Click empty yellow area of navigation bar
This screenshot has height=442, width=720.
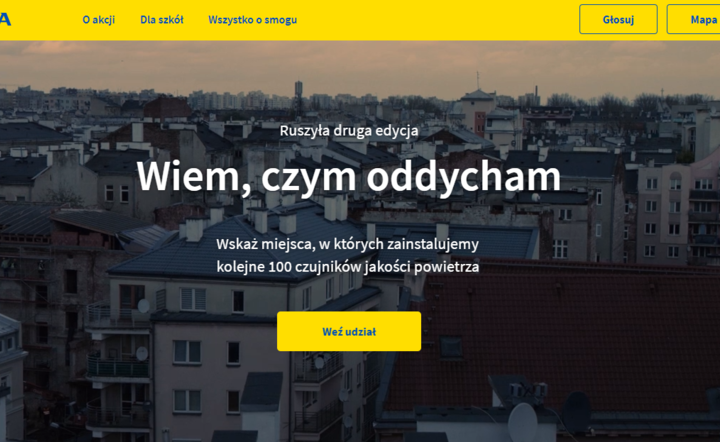click(x=436, y=20)
